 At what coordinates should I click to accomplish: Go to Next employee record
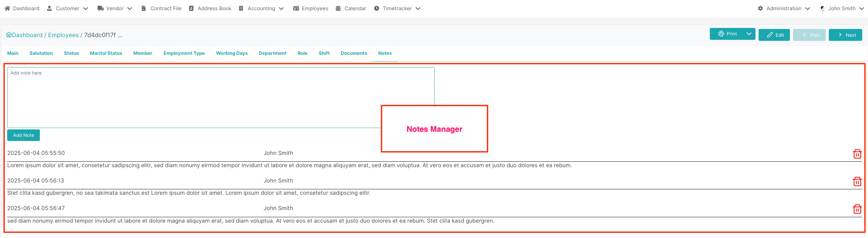coord(845,35)
